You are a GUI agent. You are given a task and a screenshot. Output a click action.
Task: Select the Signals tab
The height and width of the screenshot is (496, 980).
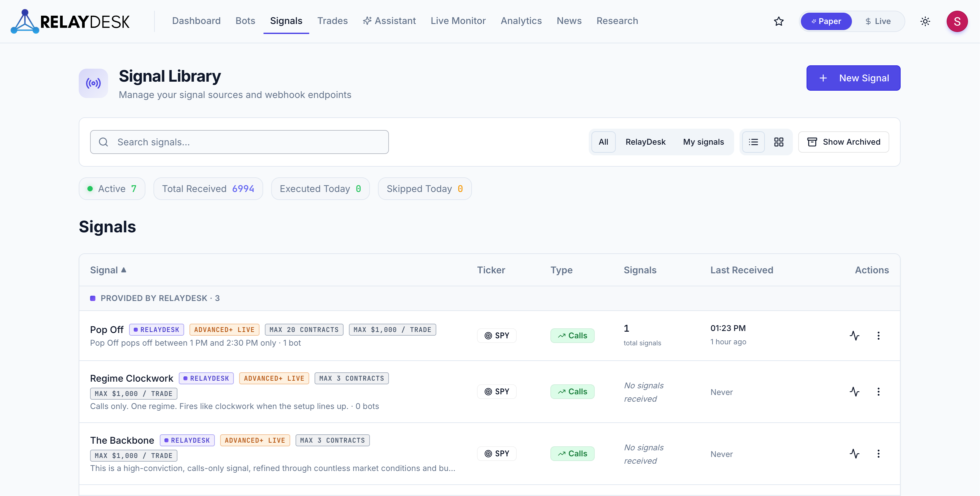click(x=286, y=21)
